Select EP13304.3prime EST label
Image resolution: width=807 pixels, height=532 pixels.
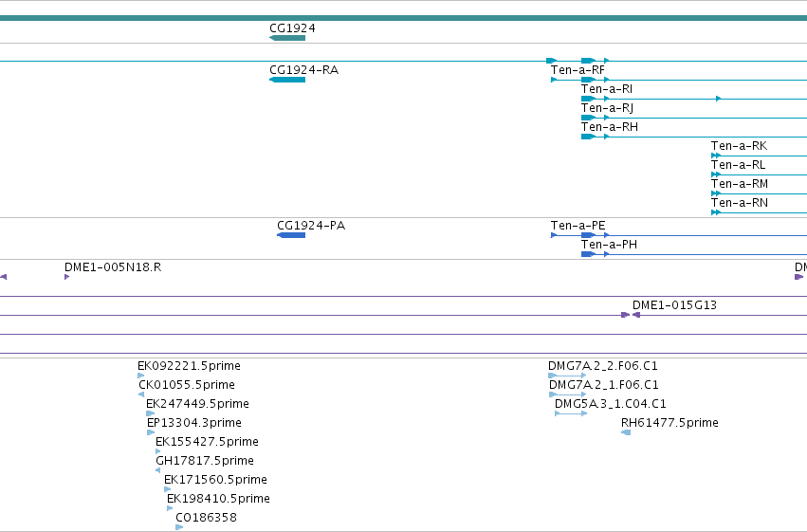(194, 422)
